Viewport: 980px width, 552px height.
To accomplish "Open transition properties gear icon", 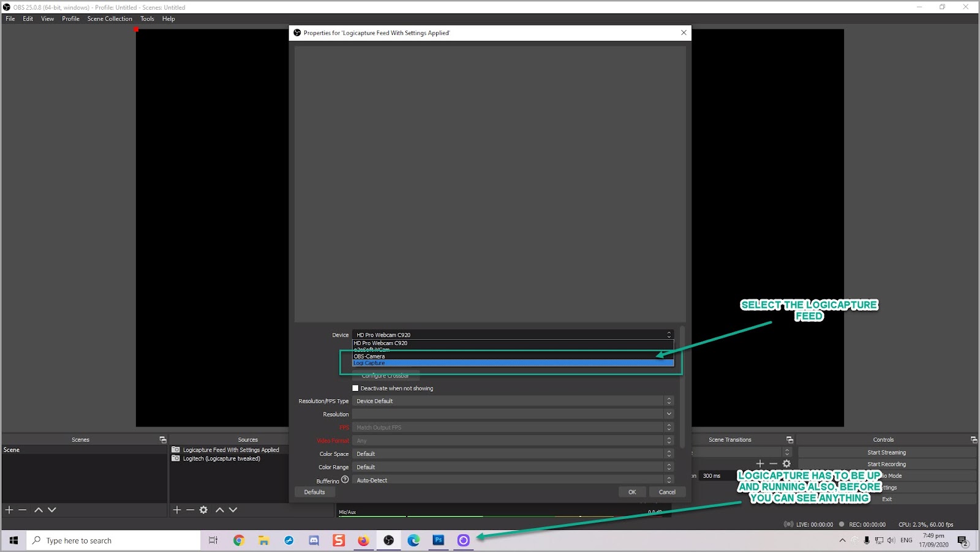I will 787,464.
